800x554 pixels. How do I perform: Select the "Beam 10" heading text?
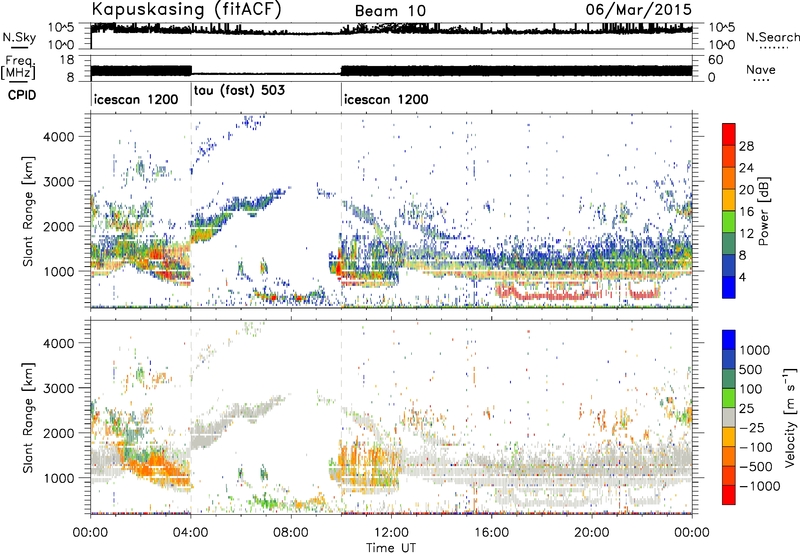tap(390, 11)
